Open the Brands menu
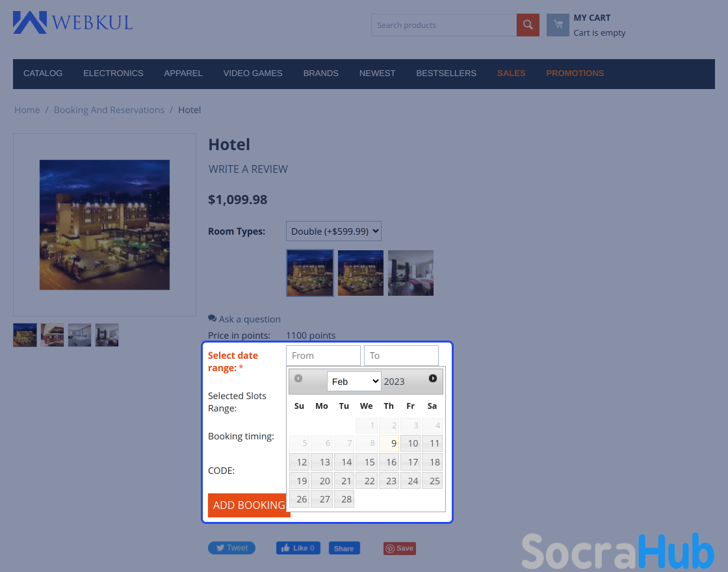This screenshot has width=728, height=572. tap(321, 73)
